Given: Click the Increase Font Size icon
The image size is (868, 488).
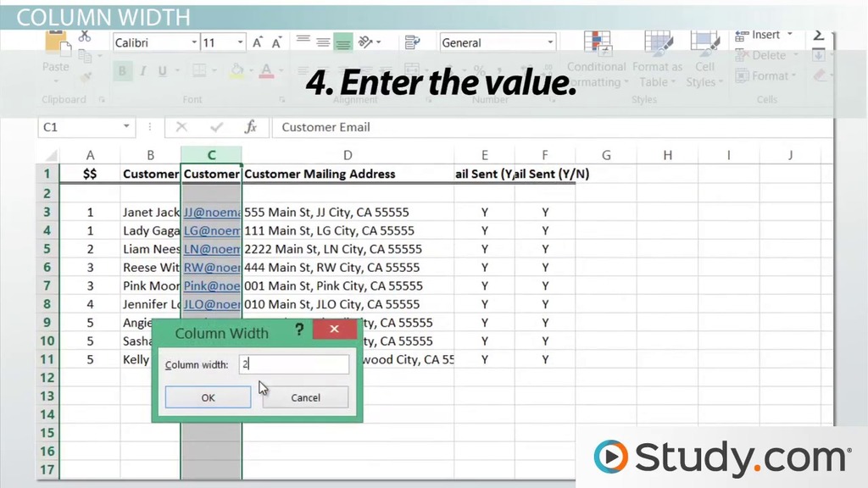Looking at the screenshot, I should click(258, 42).
